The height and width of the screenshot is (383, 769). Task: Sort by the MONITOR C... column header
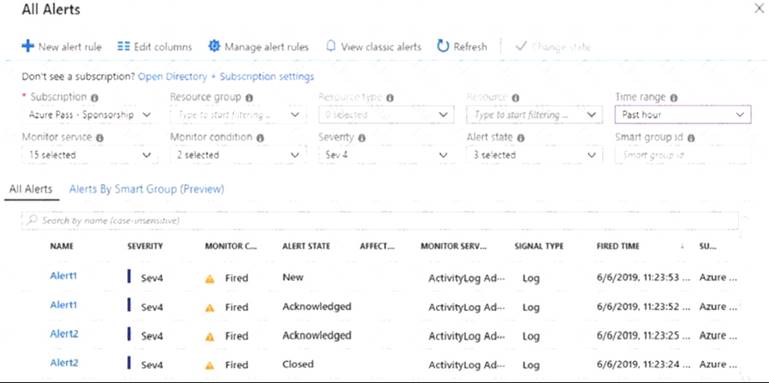(231, 246)
